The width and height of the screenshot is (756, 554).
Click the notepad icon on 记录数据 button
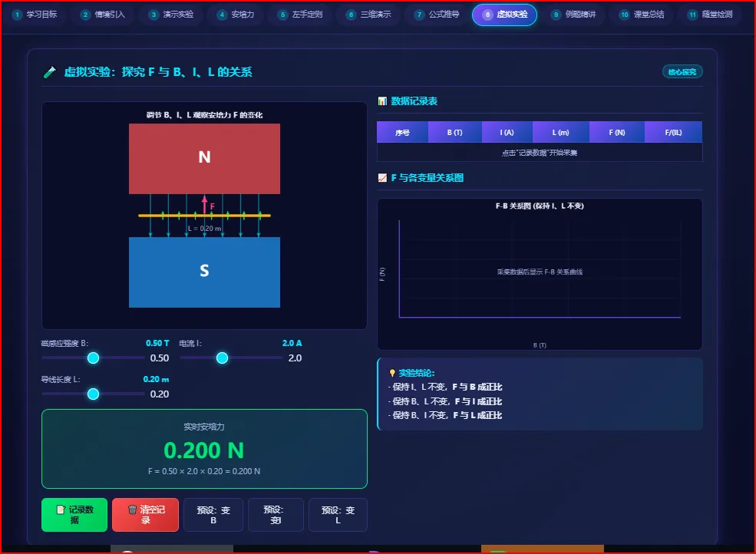click(61, 509)
